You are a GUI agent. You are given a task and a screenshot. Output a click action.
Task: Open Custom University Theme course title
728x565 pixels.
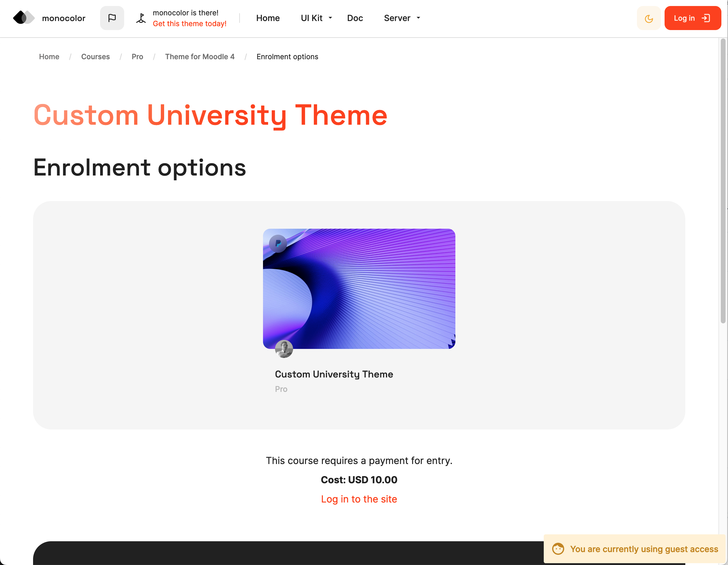tap(334, 374)
